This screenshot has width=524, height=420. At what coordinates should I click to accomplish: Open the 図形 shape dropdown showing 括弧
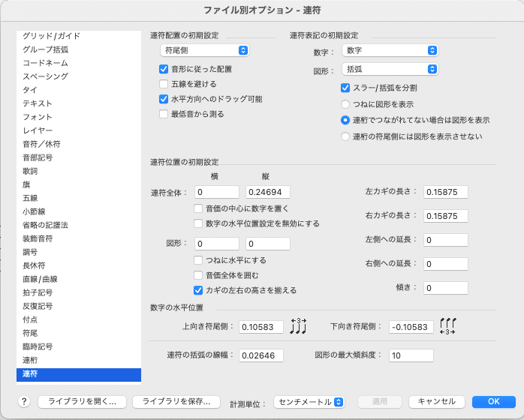point(390,70)
